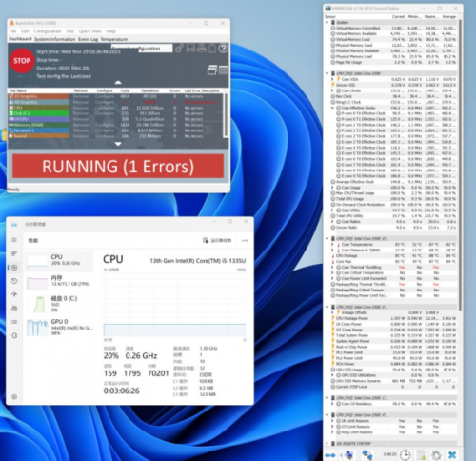Viewport: 476px width, 461px height.
Task: Open App history in Task Manager sidebar
Action: click(x=14, y=281)
